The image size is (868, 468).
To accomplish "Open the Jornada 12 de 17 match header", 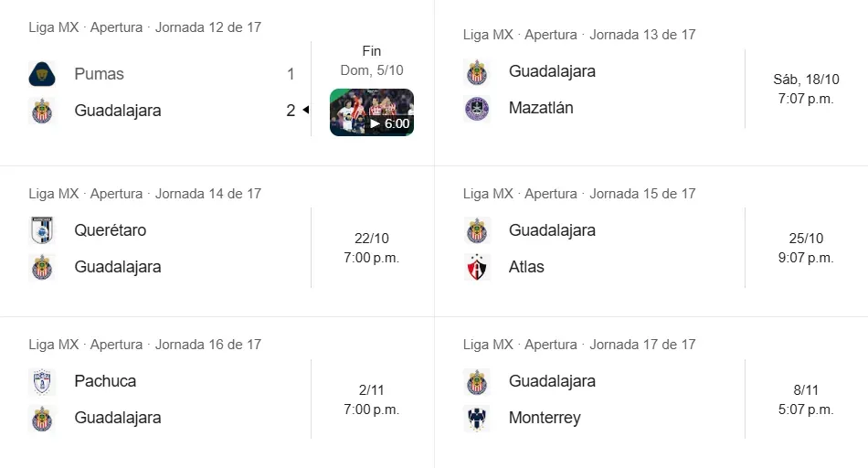I will 144,27.
